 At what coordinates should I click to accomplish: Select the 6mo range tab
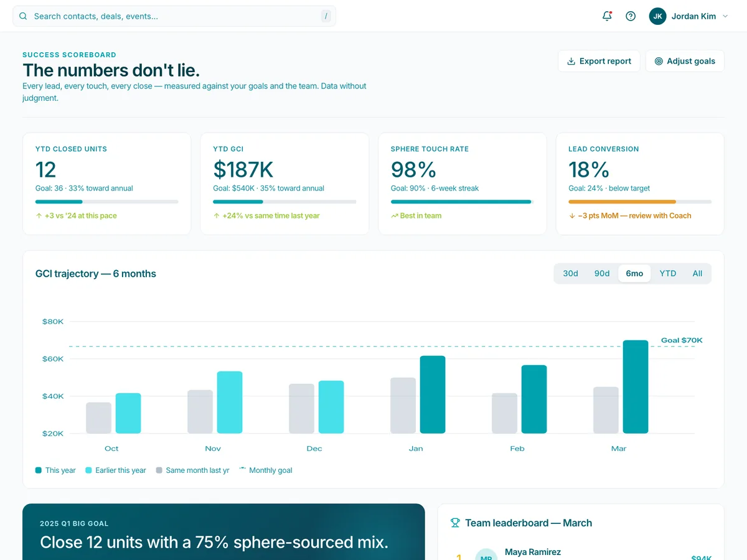point(634,273)
